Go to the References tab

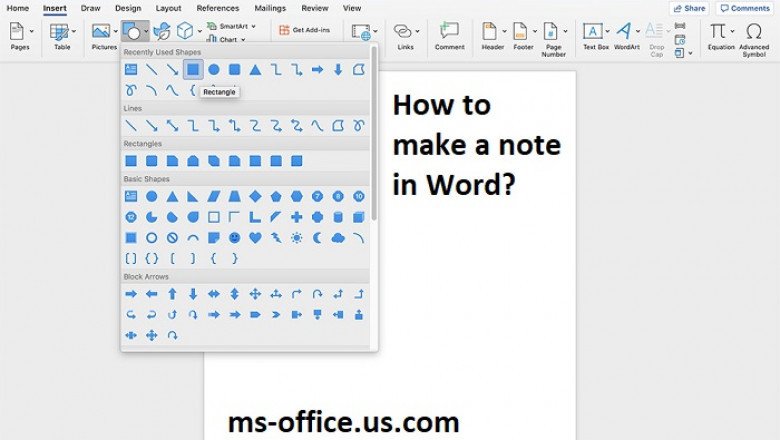217,8
